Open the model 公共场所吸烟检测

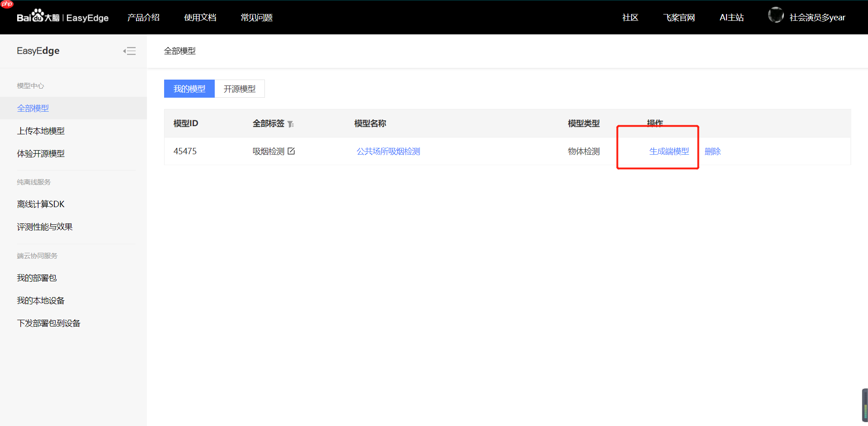388,151
